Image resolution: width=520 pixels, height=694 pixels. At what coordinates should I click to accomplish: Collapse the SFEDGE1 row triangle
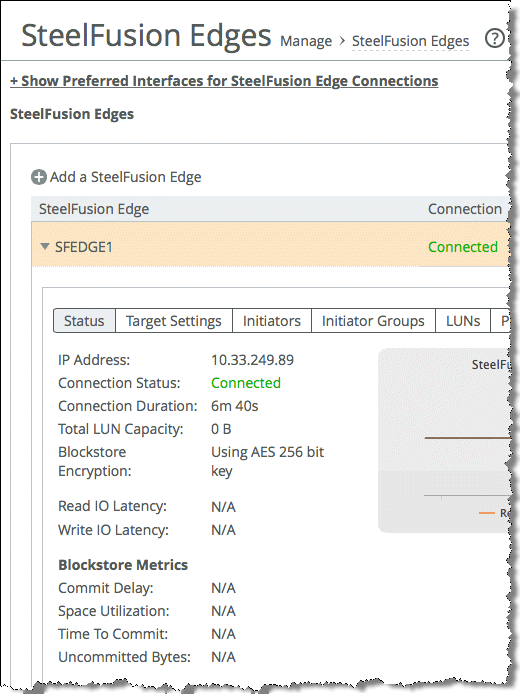point(45,247)
